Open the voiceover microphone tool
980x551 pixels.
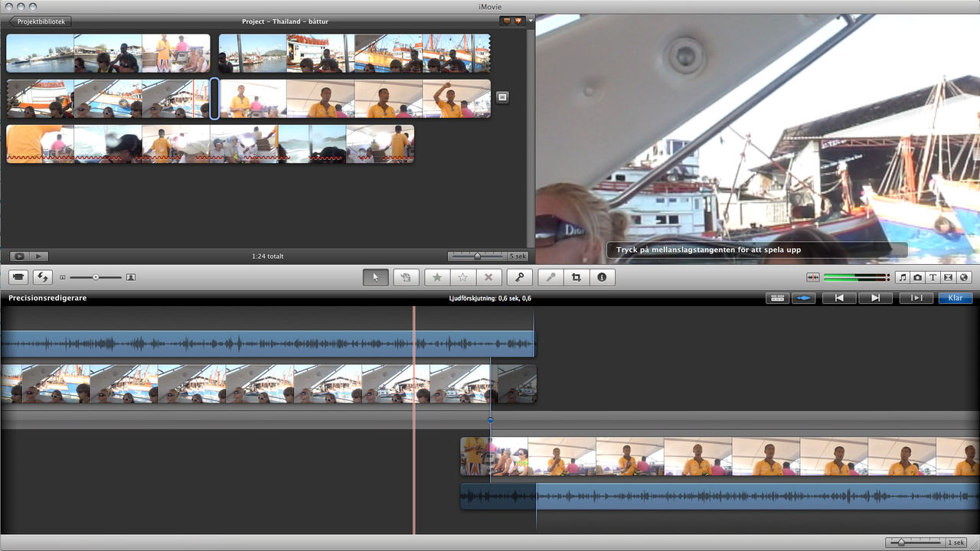click(550, 277)
